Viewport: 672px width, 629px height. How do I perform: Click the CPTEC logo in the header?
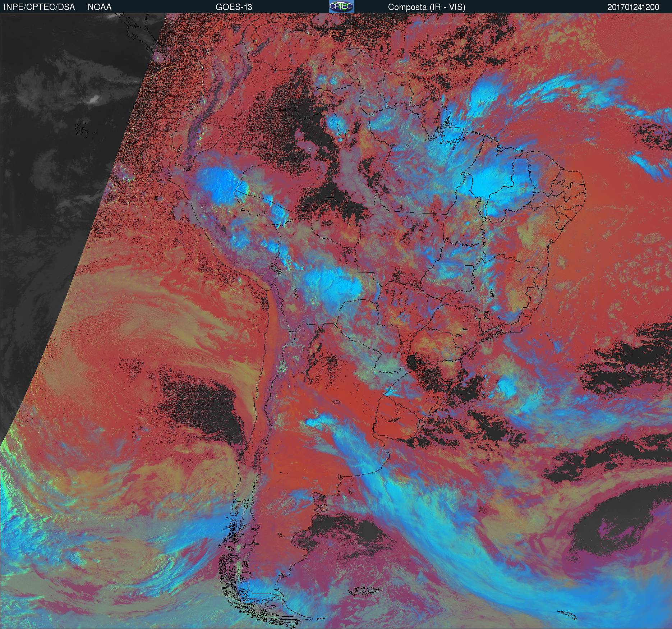pyautogui.click(x=341, y=6)
